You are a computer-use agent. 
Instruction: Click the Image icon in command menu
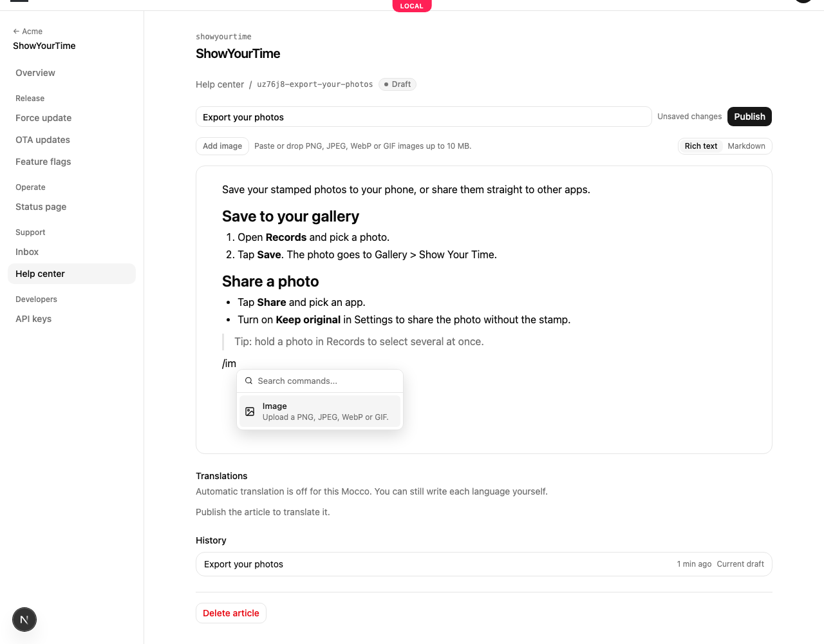[250, 412]
